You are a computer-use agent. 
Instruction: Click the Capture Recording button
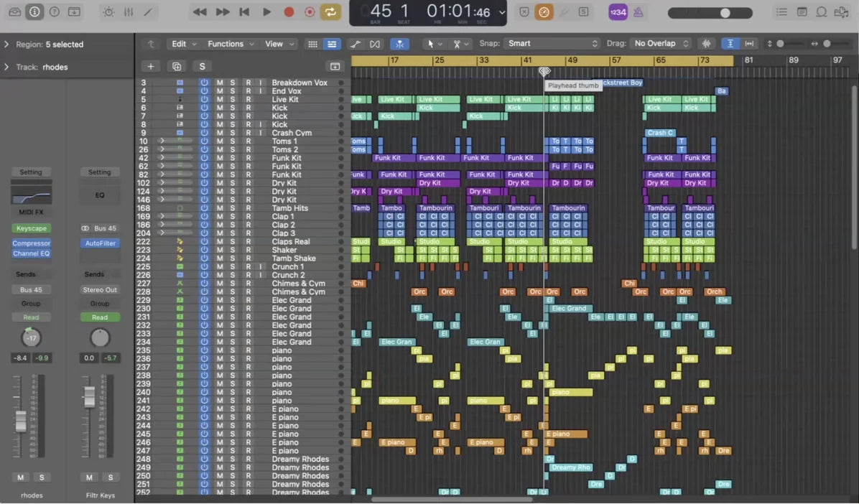coord(310,11)
